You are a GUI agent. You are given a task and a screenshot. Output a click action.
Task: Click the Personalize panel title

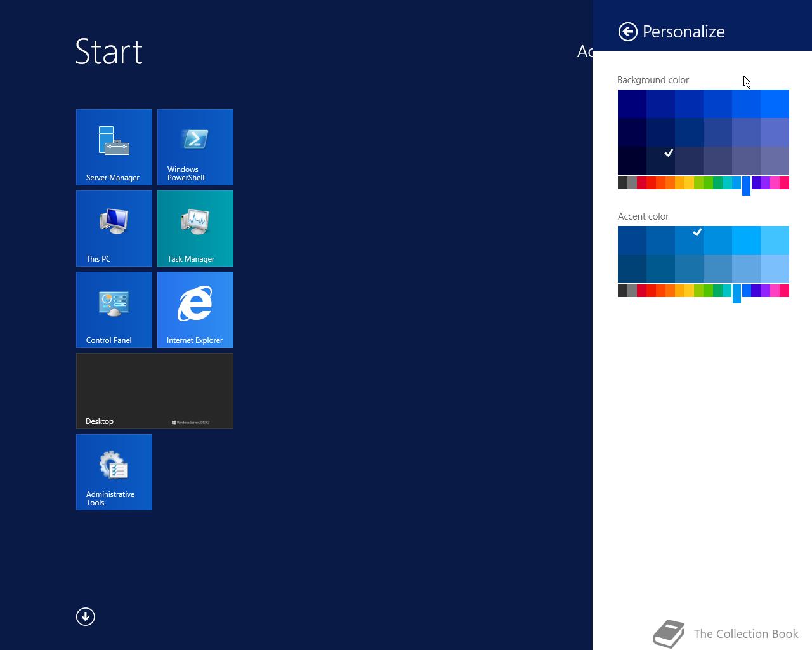pos(683,32)
